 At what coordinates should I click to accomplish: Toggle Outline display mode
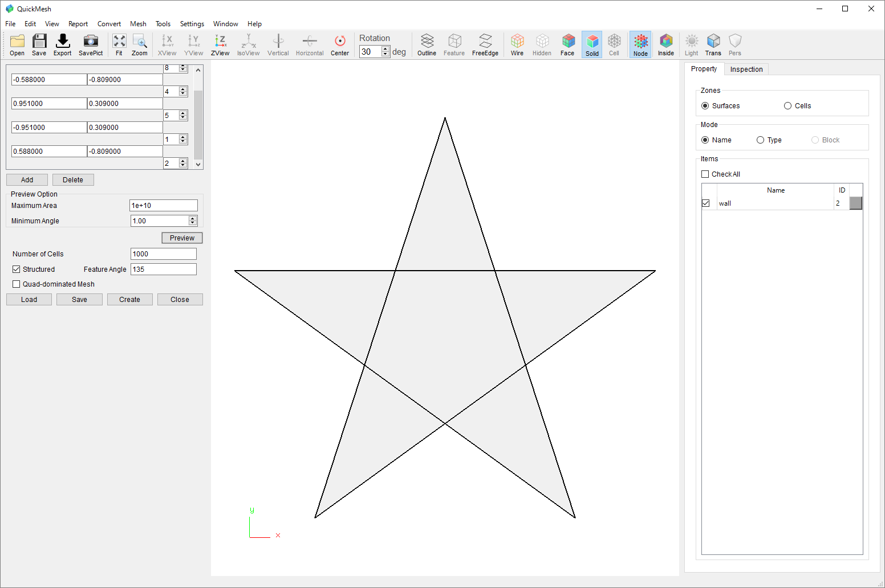coord(427,44)
